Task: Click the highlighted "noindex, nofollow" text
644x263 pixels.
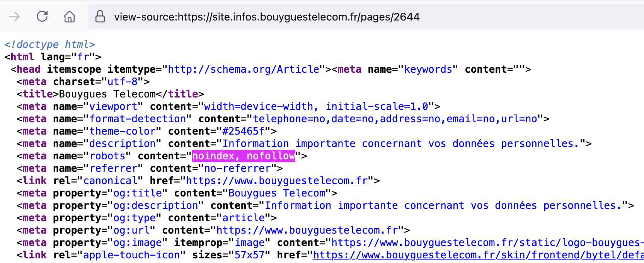Action: [x=244, y=156]
